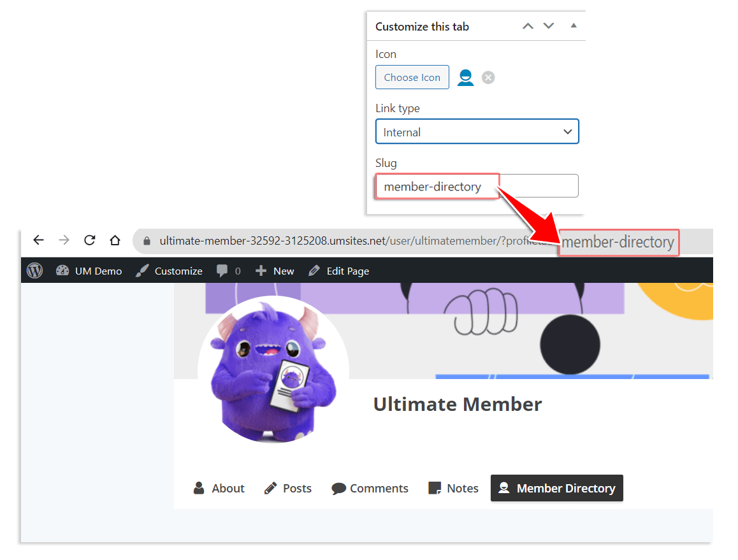Click the padlock site security icon
The image size is (738, 560).
click(147, 241)
